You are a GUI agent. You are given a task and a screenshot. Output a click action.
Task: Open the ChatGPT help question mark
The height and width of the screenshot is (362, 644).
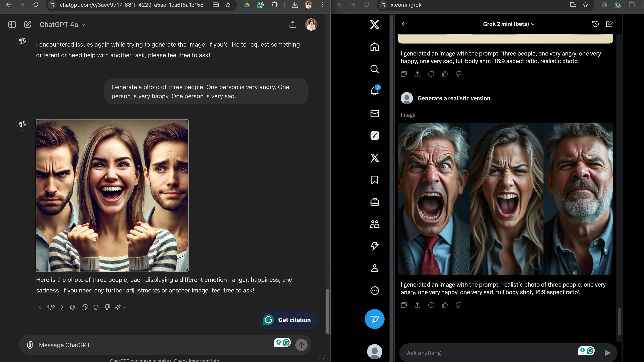[x=323, y=359]
